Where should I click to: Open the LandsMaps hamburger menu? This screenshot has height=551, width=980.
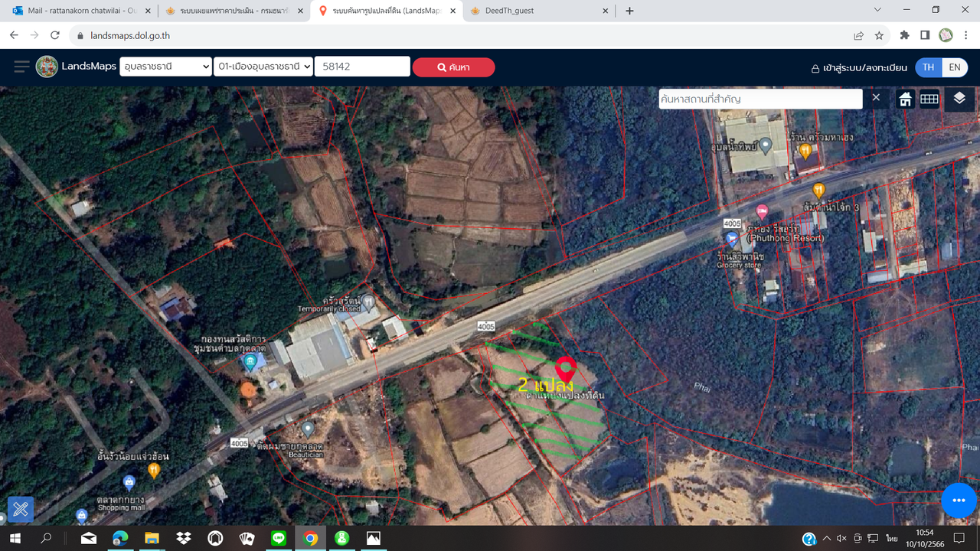(21, 67)
